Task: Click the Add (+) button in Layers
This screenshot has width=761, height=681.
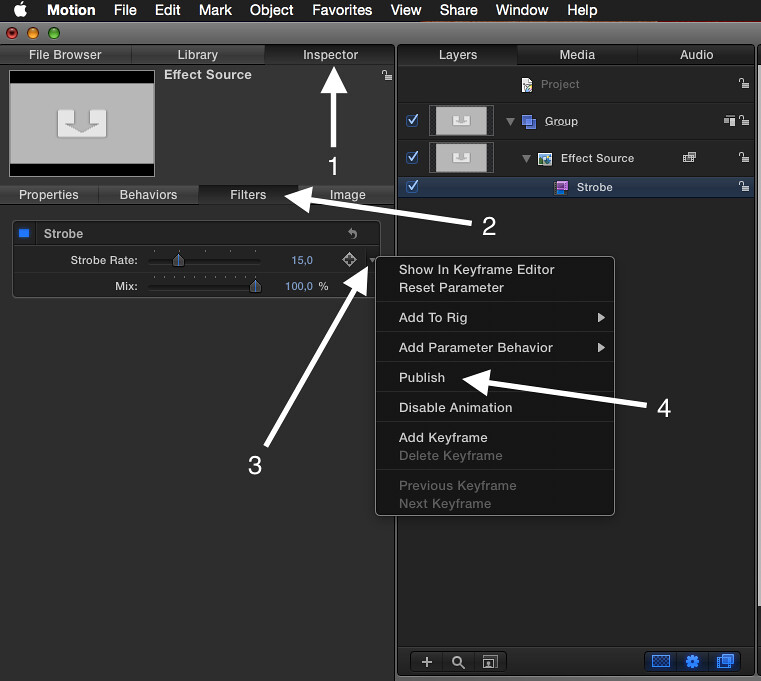Action: (427, 662)
